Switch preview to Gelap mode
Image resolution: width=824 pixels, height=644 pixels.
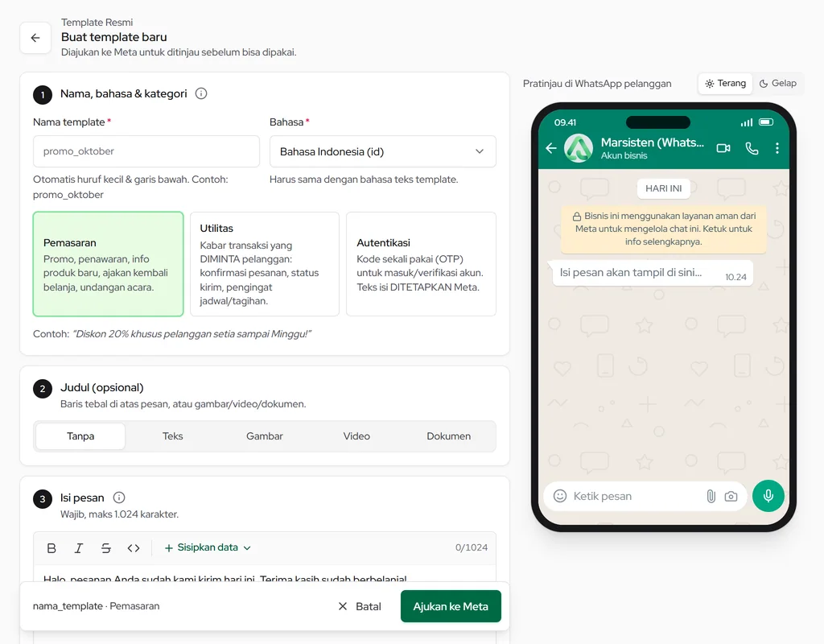778,83
